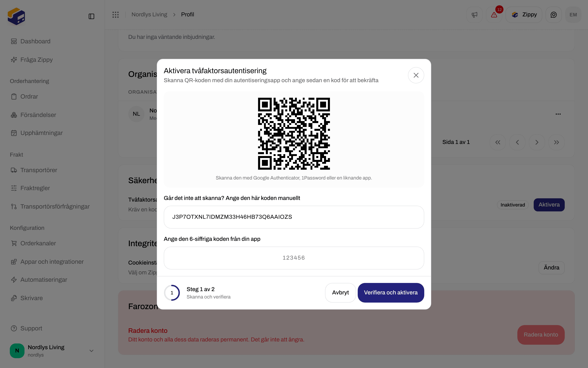Click the Skrivare icon
The width and height of the screenshot is (588, 368).
tap(14, 298)
